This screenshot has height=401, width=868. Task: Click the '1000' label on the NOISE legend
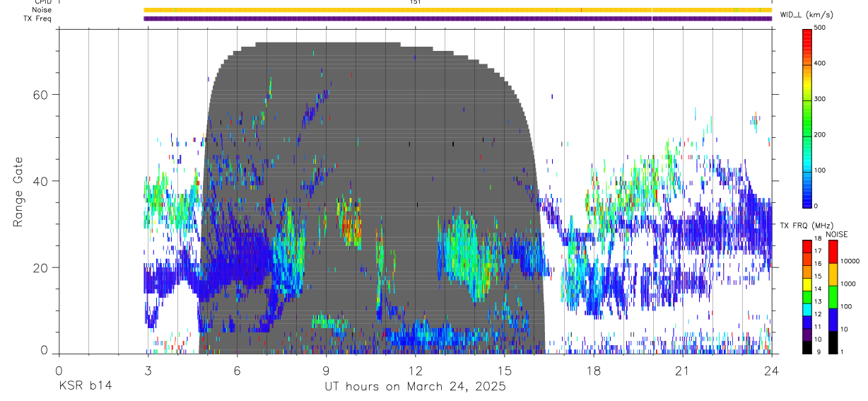849,284
